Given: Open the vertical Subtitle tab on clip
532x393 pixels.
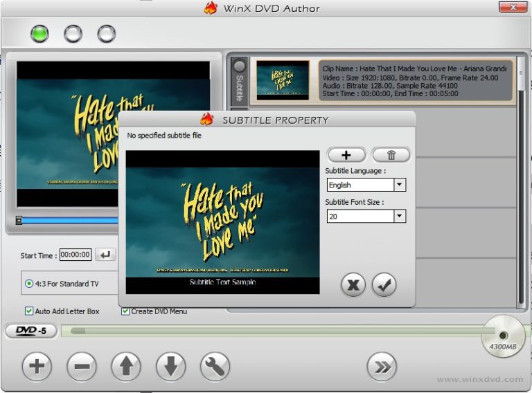Looking at the screenshot, I should click(239, 82).
